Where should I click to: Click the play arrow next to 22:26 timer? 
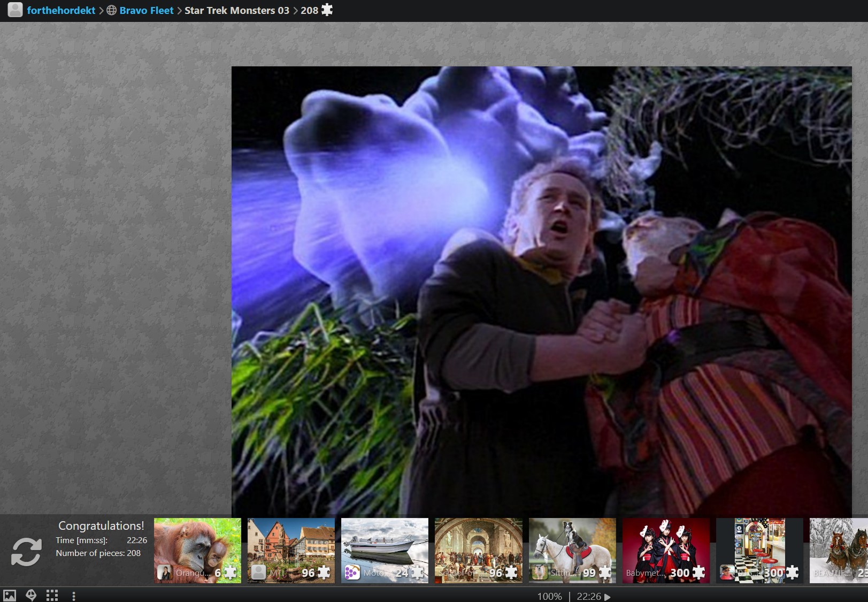(x=607, y=597)
